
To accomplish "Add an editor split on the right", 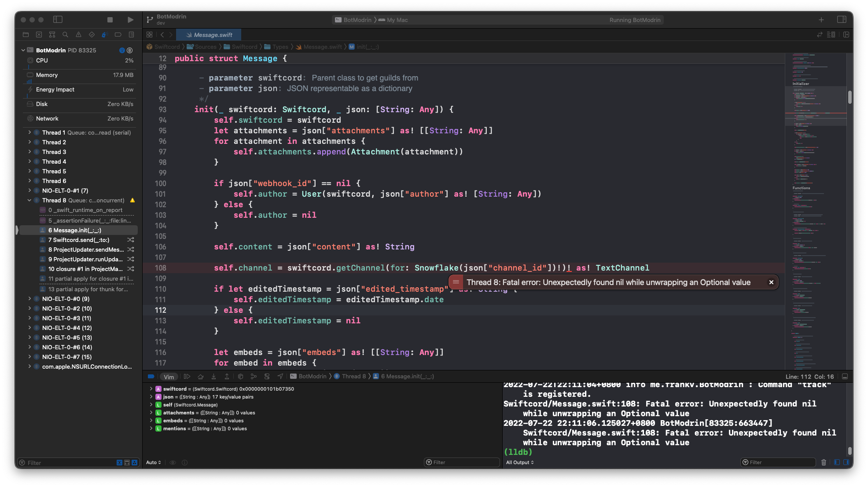I will (x=846, y=35).
